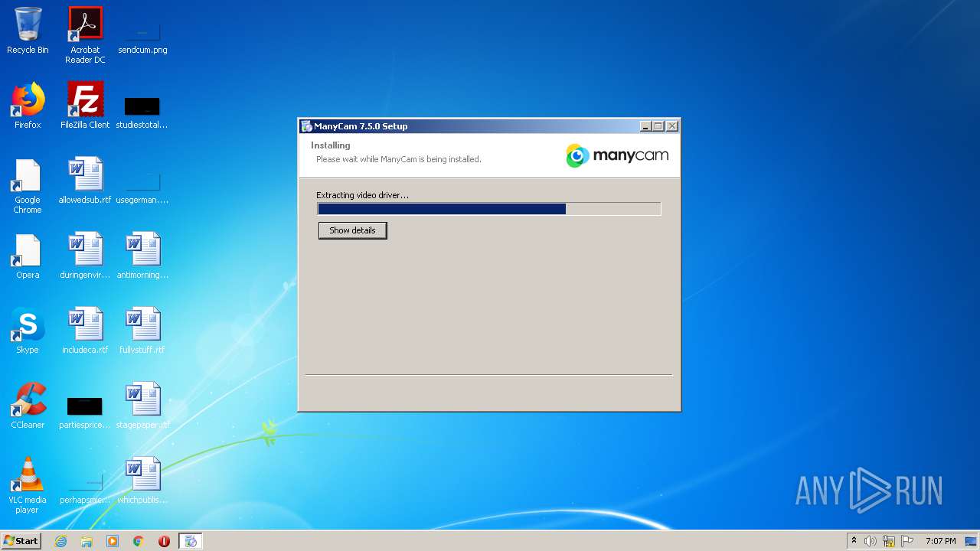Image resolution: width=980 pixels, height=551 pixels.
Task: Open Action Center flag icon
Action: [x=907, y=541]
